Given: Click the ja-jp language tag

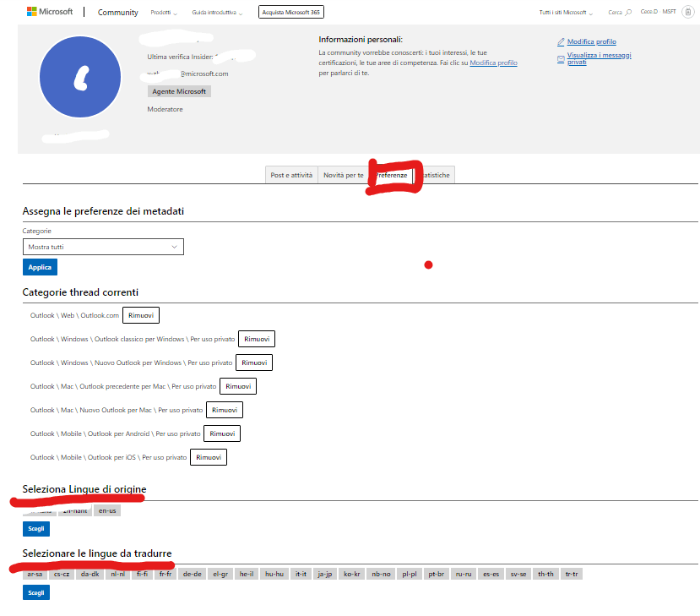Looking at the screenshot, I should 325,574.
